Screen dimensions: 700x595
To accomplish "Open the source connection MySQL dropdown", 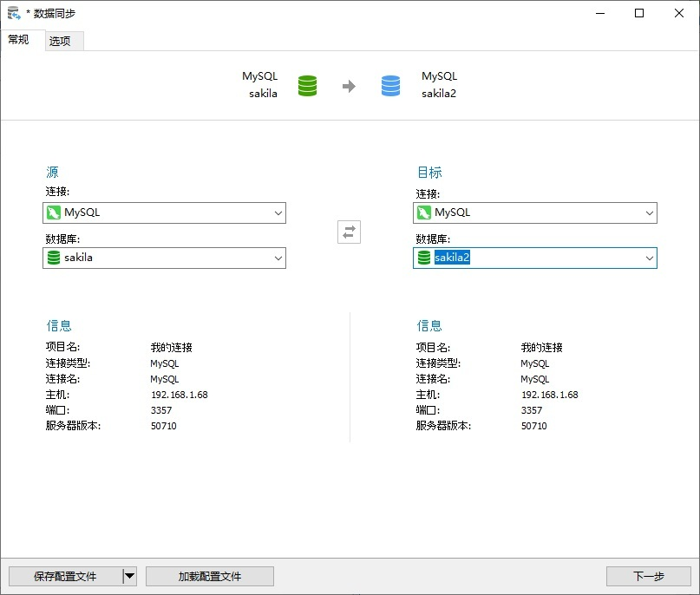I will [x=164, y=212].
